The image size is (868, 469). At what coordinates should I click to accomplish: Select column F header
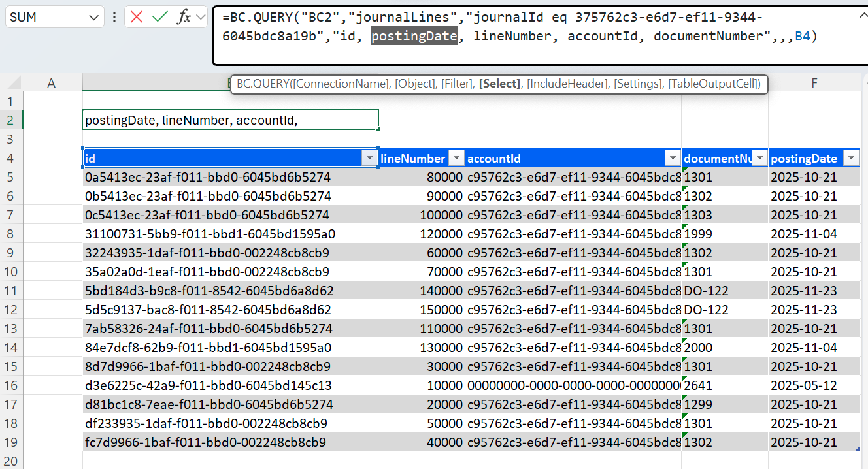814,82
